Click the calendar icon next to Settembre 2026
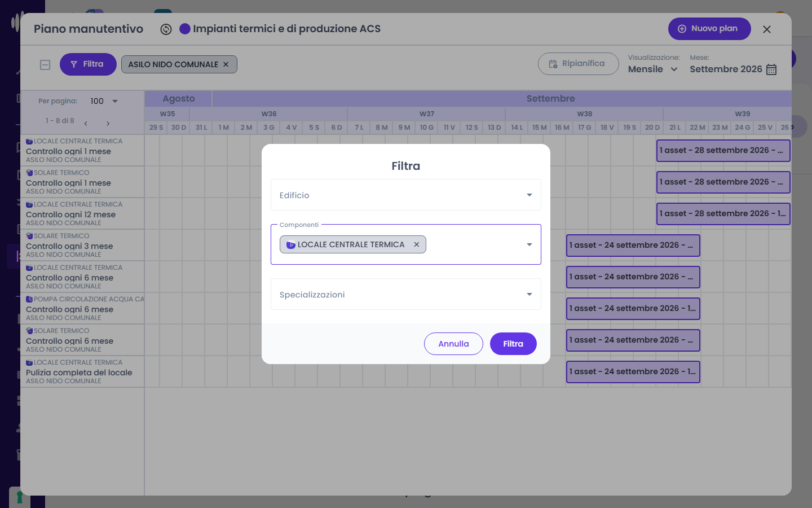Screen dimensions: 812x508 click(771, 69)
